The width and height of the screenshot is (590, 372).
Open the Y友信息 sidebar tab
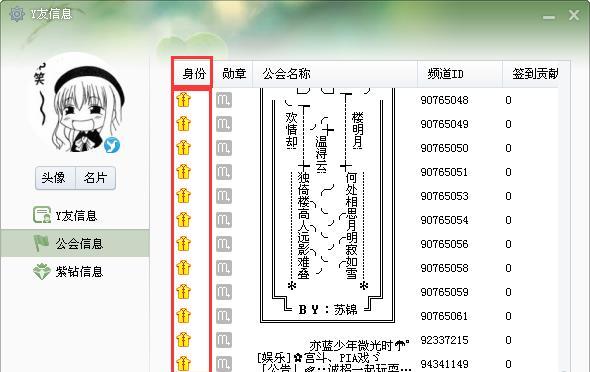tap(75, 216)
